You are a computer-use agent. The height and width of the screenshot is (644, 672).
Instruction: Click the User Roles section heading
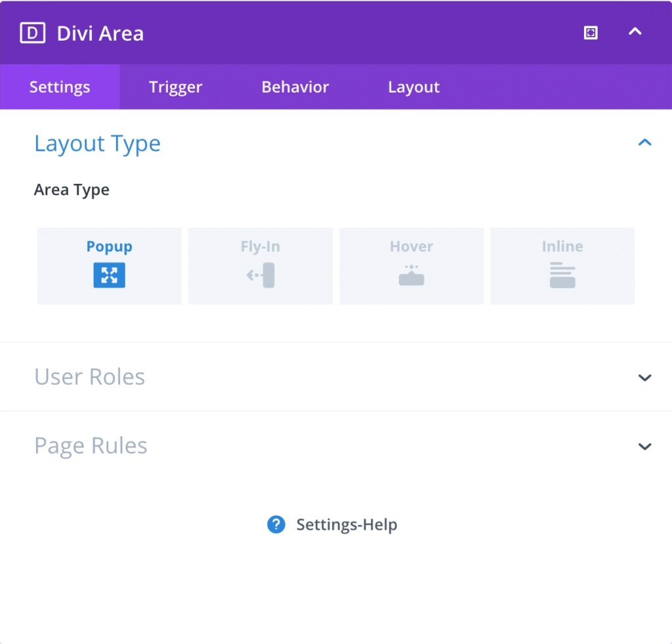coord(89,377)
